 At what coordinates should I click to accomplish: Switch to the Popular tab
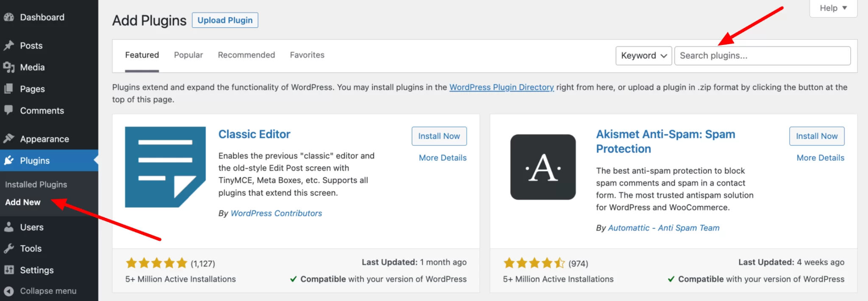[189, 55]
